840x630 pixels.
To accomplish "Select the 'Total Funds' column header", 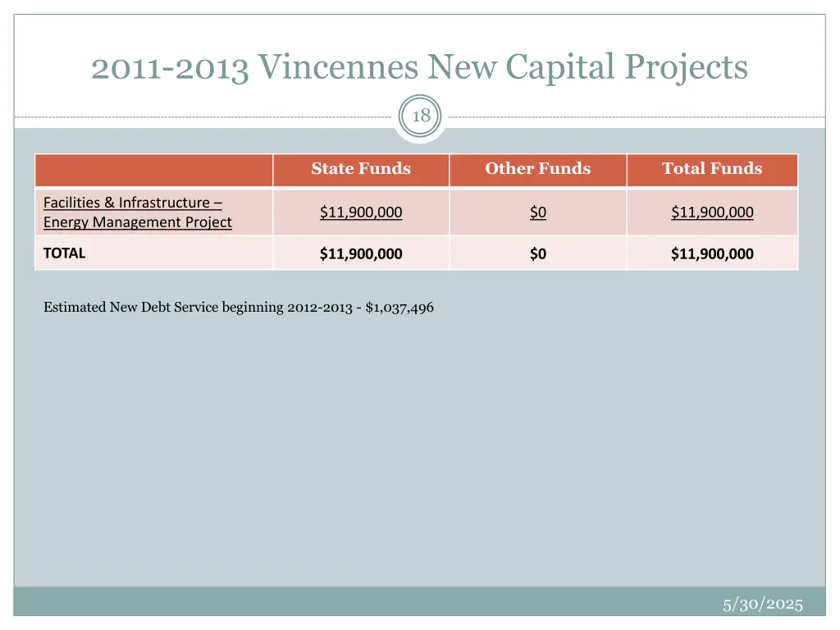I will (x=712, y=169).
